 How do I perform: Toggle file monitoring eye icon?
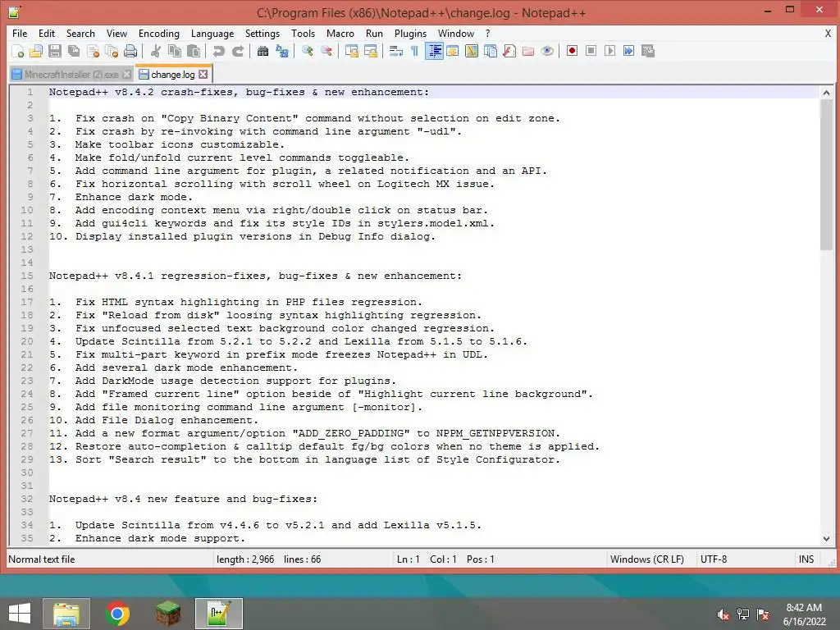click(x=547, y=51)
